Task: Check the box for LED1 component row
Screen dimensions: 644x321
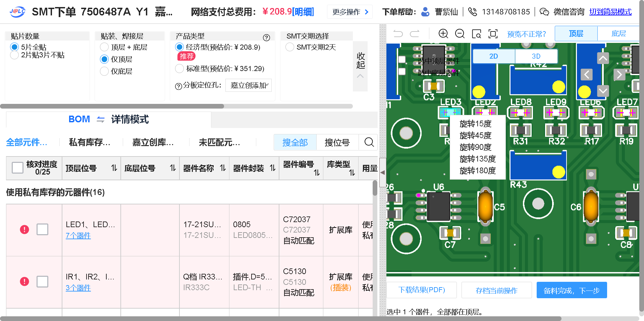Action: 42,230
